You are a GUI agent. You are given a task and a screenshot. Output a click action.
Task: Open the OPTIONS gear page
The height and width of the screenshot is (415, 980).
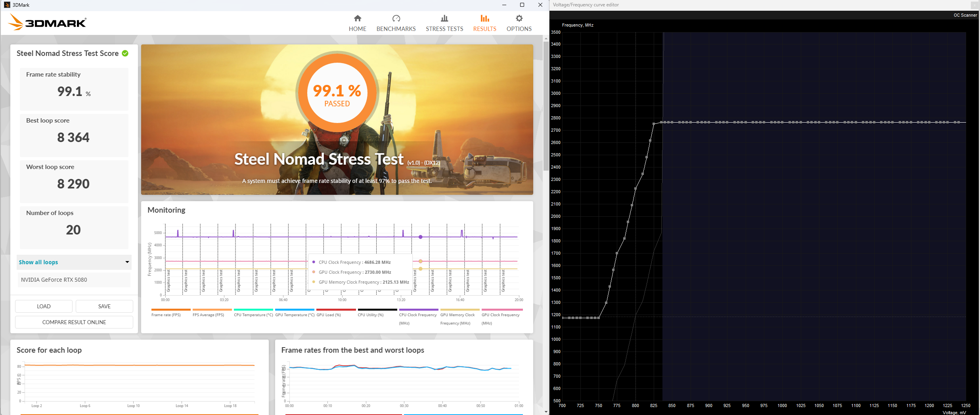click(x=519, y=23)
